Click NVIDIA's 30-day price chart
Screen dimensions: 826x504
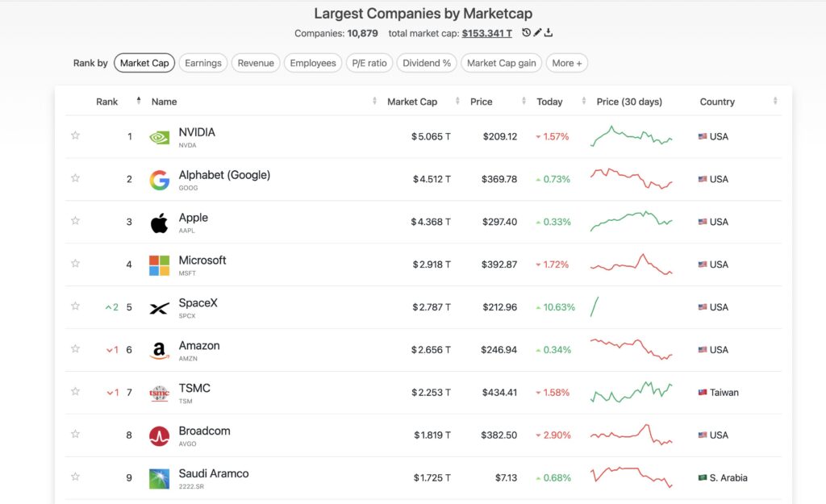click(632, 135)
